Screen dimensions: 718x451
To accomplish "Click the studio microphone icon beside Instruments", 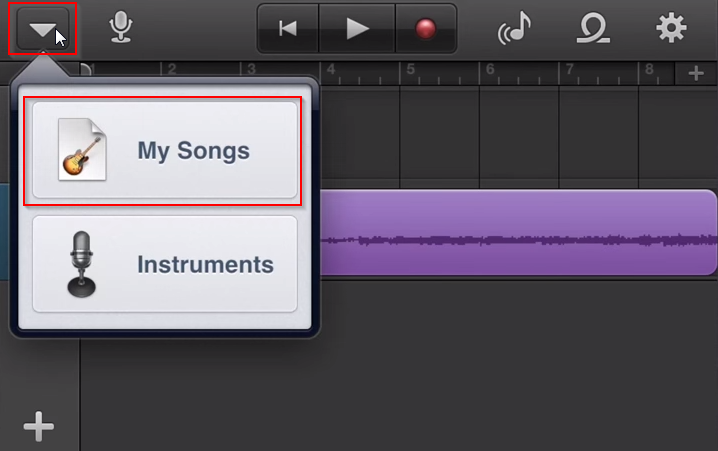I will coord(82,264).
